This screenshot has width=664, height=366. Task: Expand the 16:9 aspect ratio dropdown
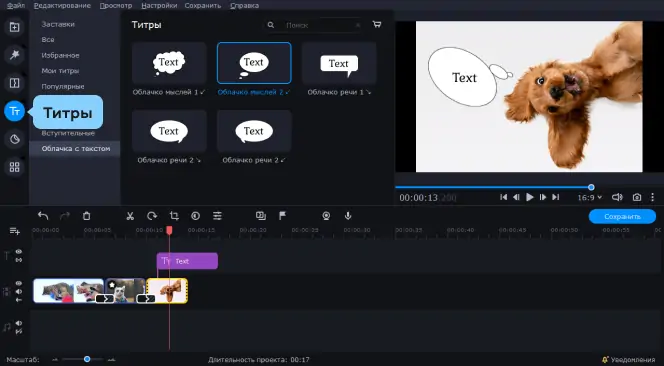tap(589, 197)
